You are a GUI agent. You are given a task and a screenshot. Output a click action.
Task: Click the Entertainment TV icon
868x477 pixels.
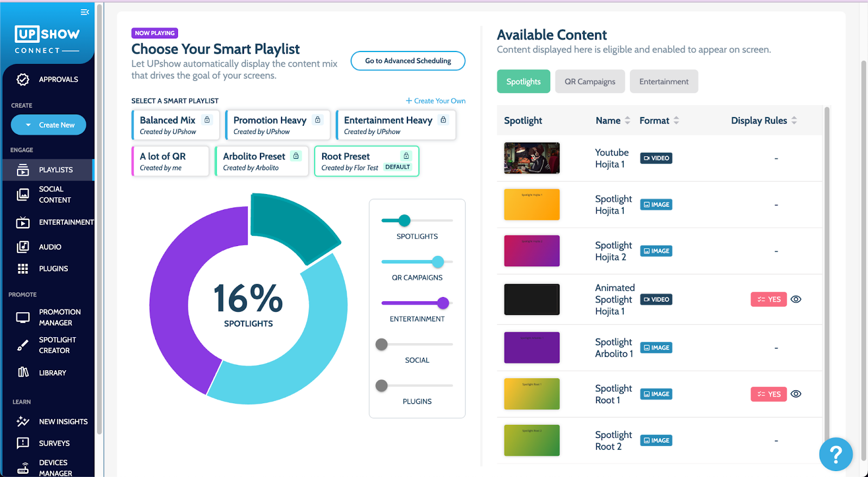23,222
